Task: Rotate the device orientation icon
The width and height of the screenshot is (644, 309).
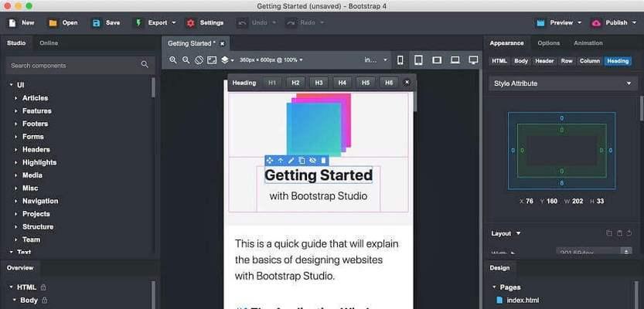Action: [199, 60]
